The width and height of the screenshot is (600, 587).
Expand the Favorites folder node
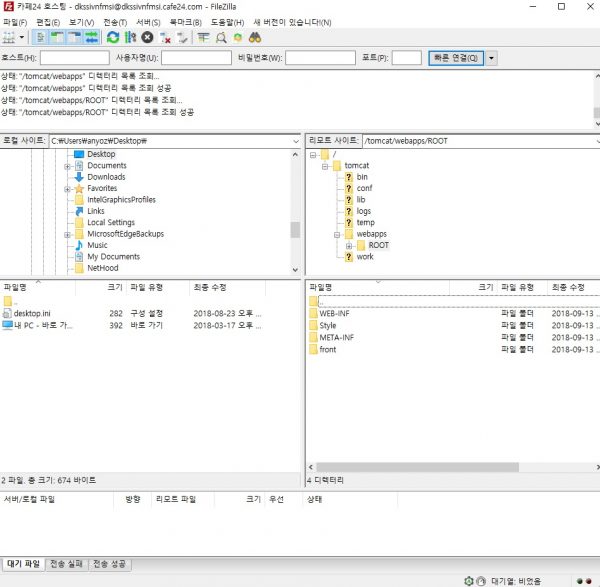[x=67, y=189]
